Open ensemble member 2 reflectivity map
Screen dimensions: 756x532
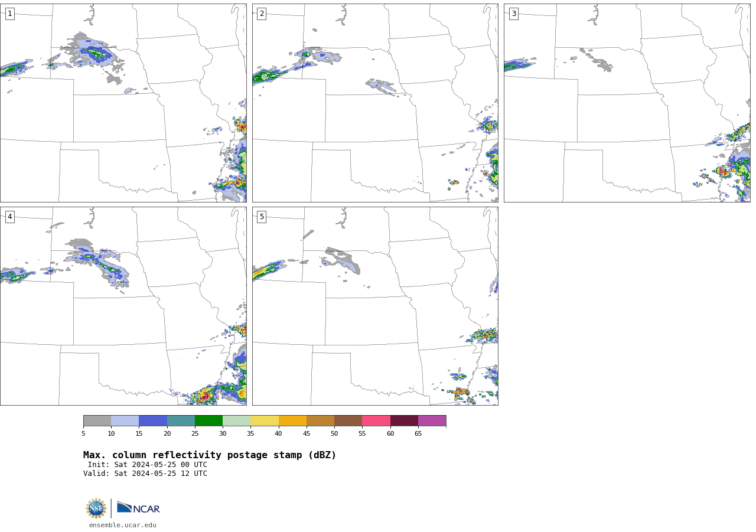pyautogui.click(x=375, y=103)
